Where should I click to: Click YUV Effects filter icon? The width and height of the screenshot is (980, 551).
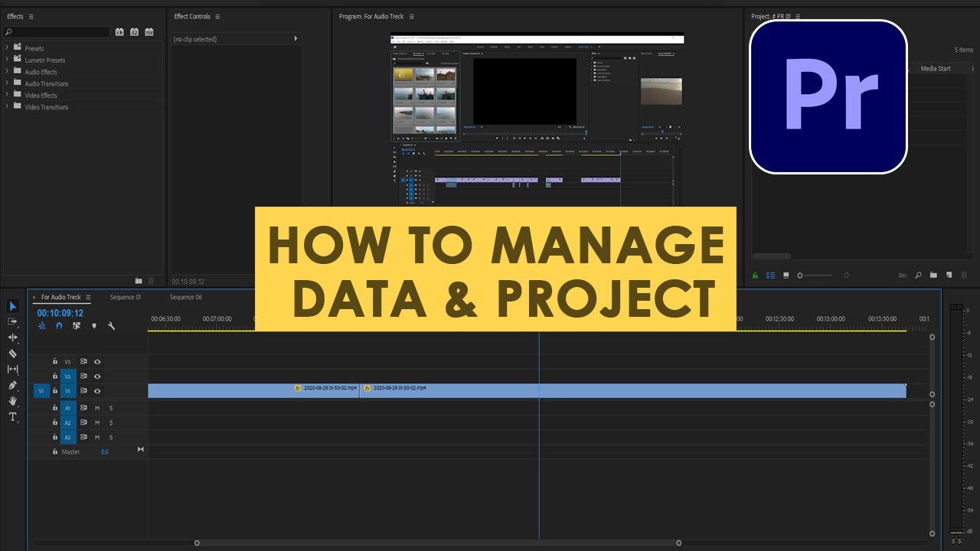pos(149,32)
